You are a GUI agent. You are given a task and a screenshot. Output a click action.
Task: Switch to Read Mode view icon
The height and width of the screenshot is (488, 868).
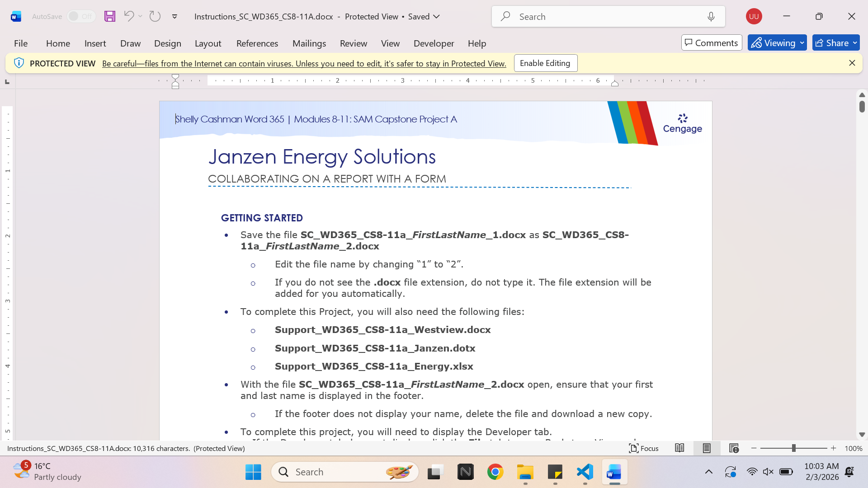coord(679,448)
